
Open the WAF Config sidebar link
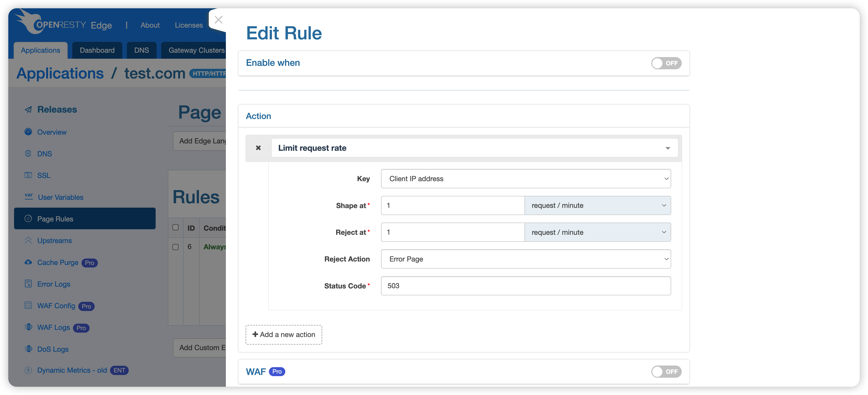point(56,306)
